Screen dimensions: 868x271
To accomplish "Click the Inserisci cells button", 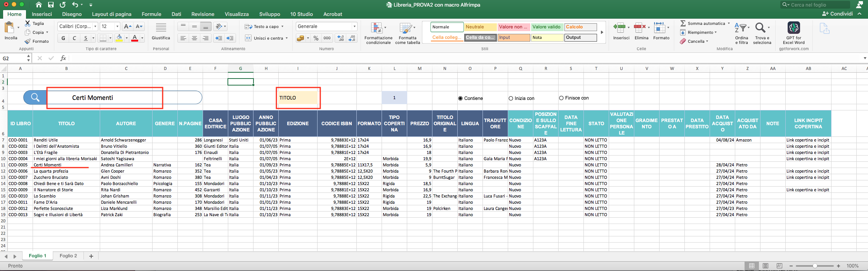I will pos(621,31).
